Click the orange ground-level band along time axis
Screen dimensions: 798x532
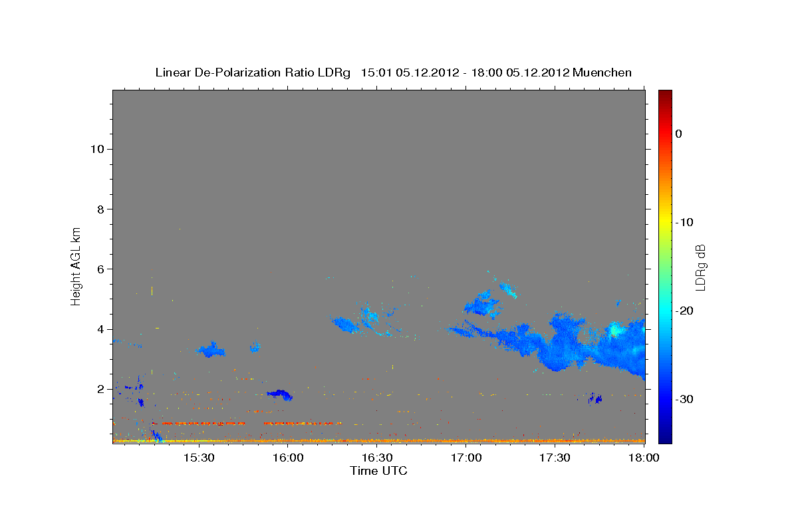click(x=378, y=440)
